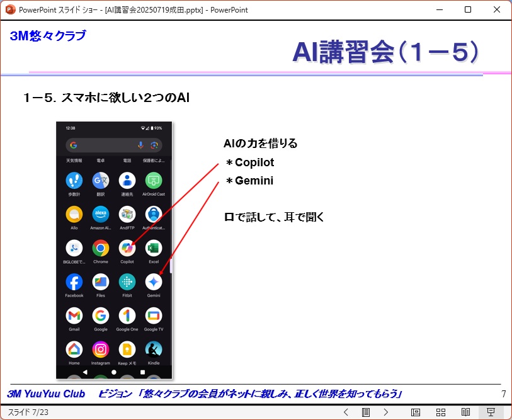Image resolution: width=512 pixels, height=420 pixels.
Task: Click the Instagram icon in phone screenshot
Action: [101, 349]
